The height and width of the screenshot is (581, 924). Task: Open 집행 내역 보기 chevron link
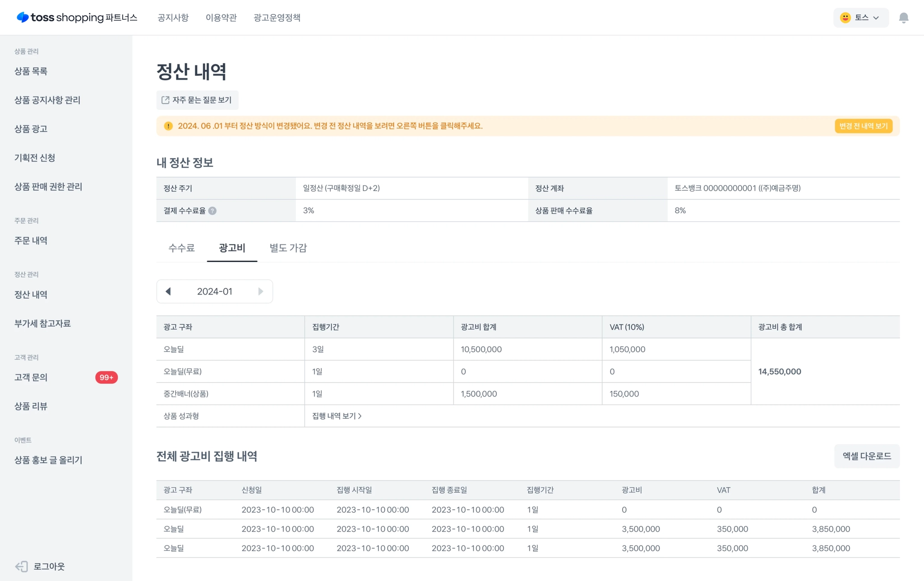tap(337, 416)
